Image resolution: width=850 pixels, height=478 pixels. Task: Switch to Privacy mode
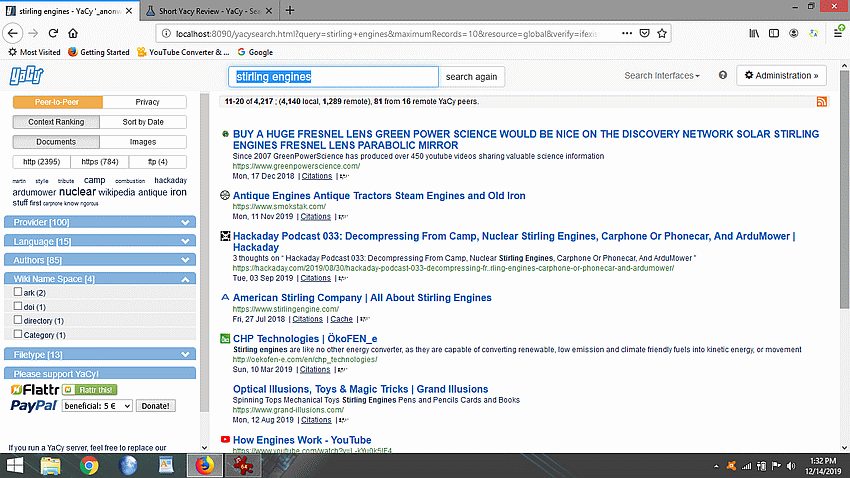click(145, 102)
